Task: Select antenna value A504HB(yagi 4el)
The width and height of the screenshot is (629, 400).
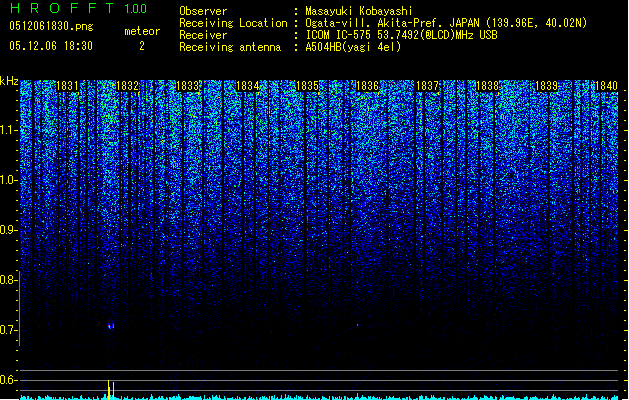Action: pyautogui.click(x=353, y=47)
